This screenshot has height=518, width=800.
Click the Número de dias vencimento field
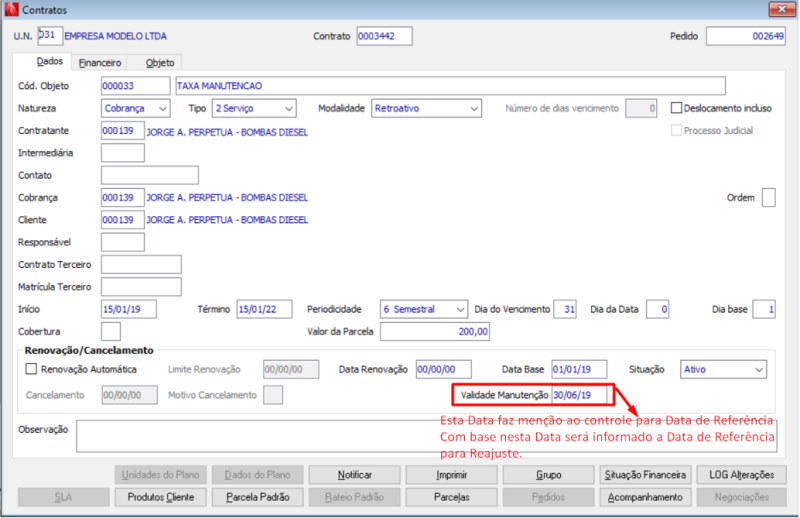tap(641, 108)
